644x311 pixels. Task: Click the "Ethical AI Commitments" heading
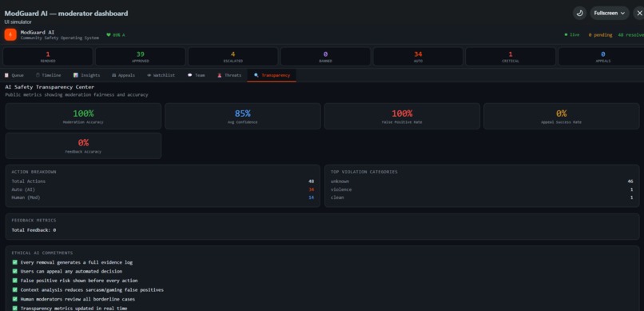(x=42, y=253)
